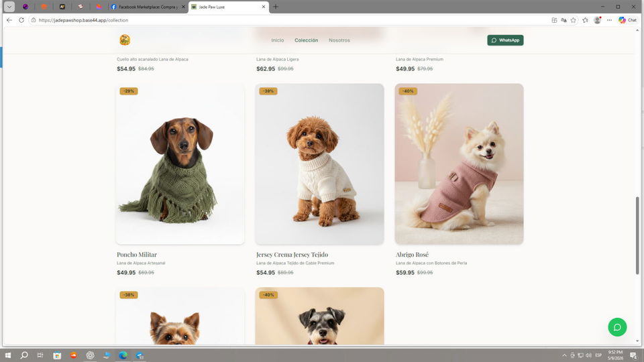Click 'Lana de Alpaca con Botones de Perla'
The image size is (644, 362).
pyautogui.click(x=431, y=263)
